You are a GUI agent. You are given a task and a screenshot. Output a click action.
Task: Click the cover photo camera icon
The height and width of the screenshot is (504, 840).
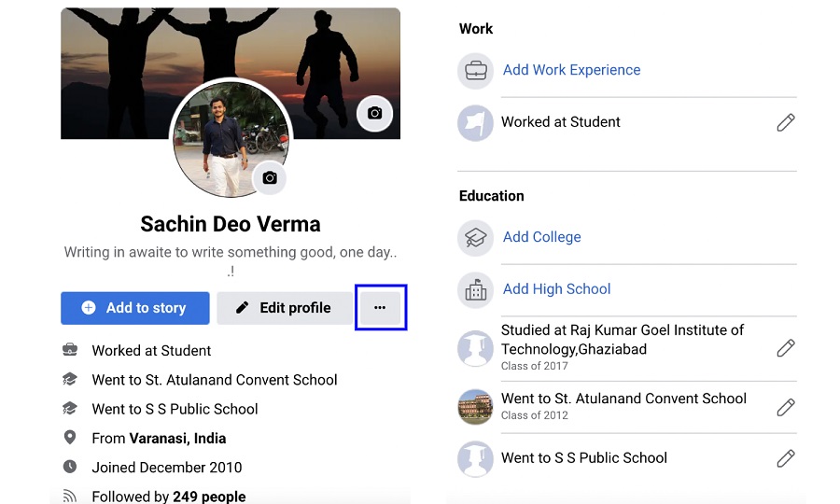point(374,113)
